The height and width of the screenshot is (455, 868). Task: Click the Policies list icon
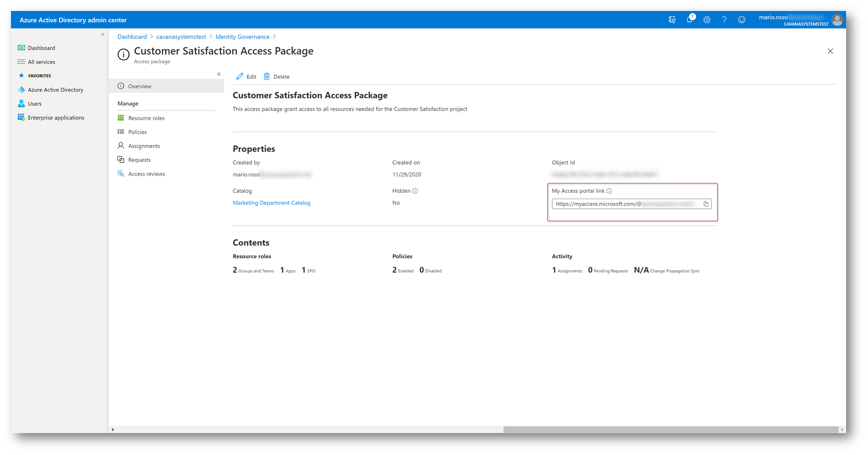point(121,132)
